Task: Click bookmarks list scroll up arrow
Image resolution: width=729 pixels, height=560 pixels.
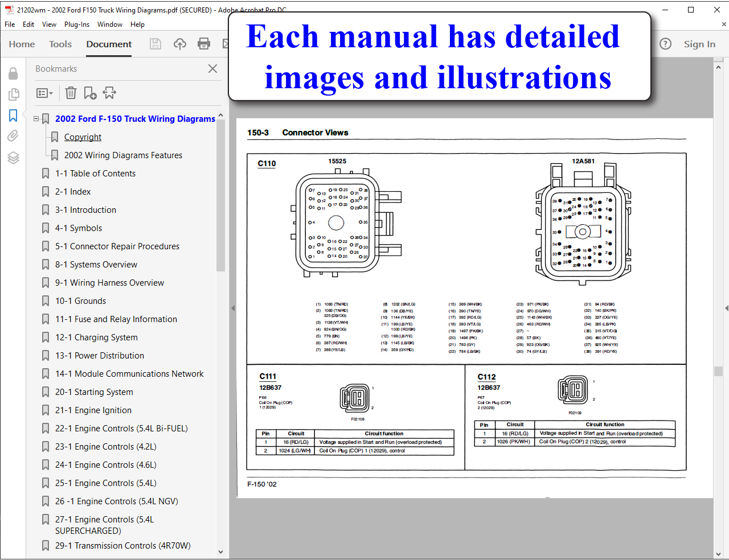Action: (221, 115)
